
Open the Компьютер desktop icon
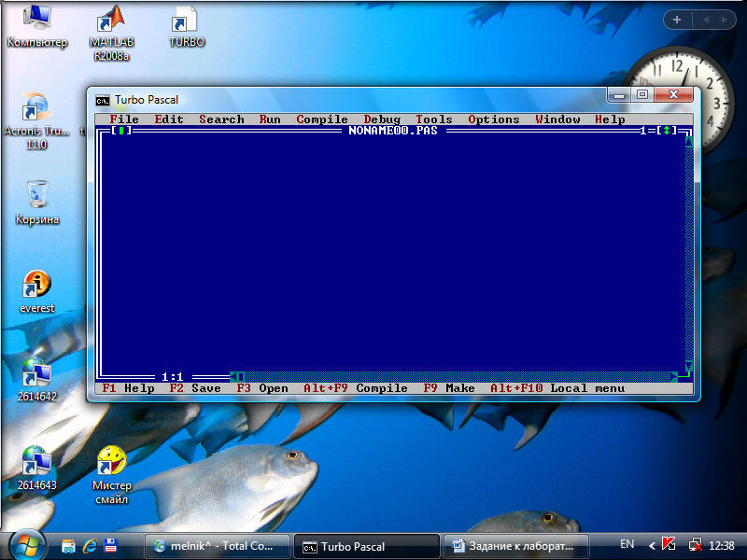coord(37,25)
